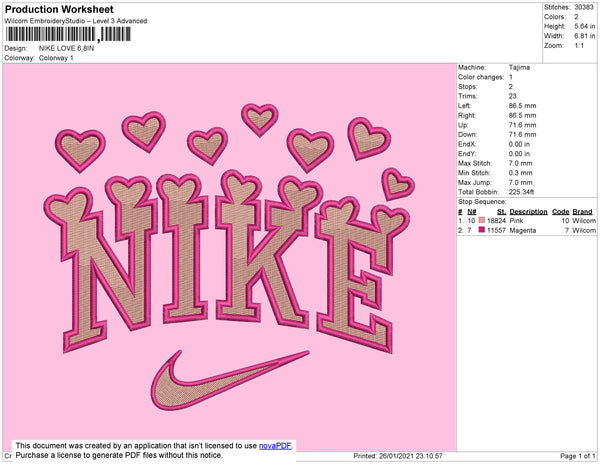Click the Machine value Tajima
Screen dimensions: 600x464
(521, 68)
